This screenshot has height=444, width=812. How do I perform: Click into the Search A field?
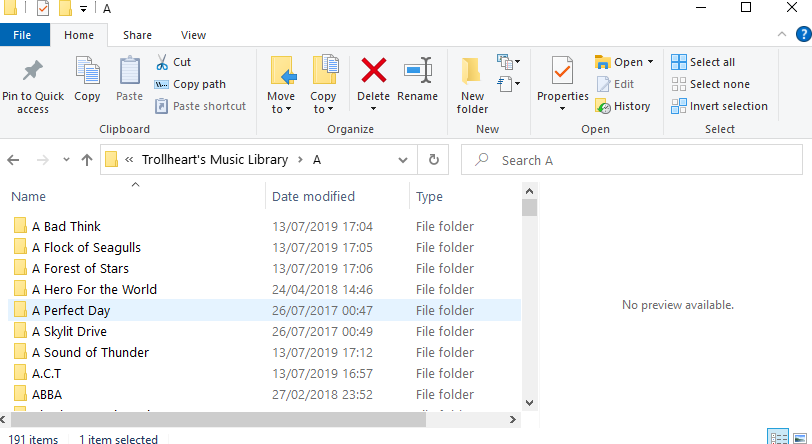coord(632,160)
